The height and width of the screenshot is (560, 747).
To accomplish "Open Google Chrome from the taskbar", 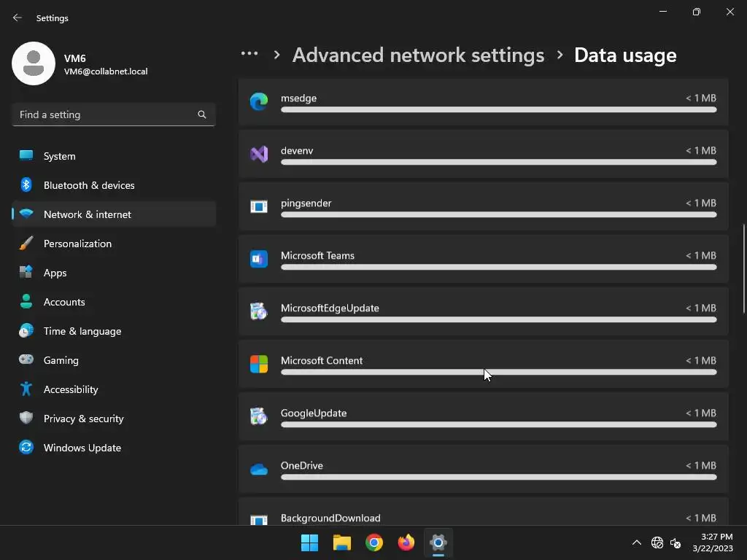I will 374,542.
